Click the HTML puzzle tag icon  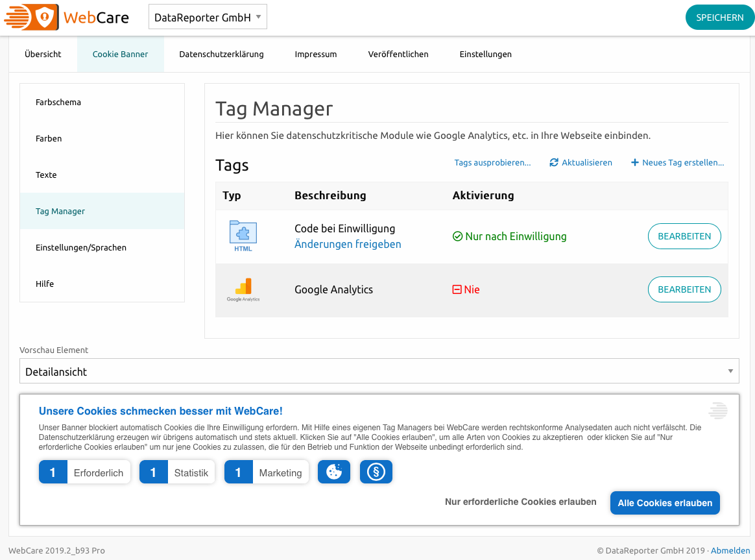243,234
